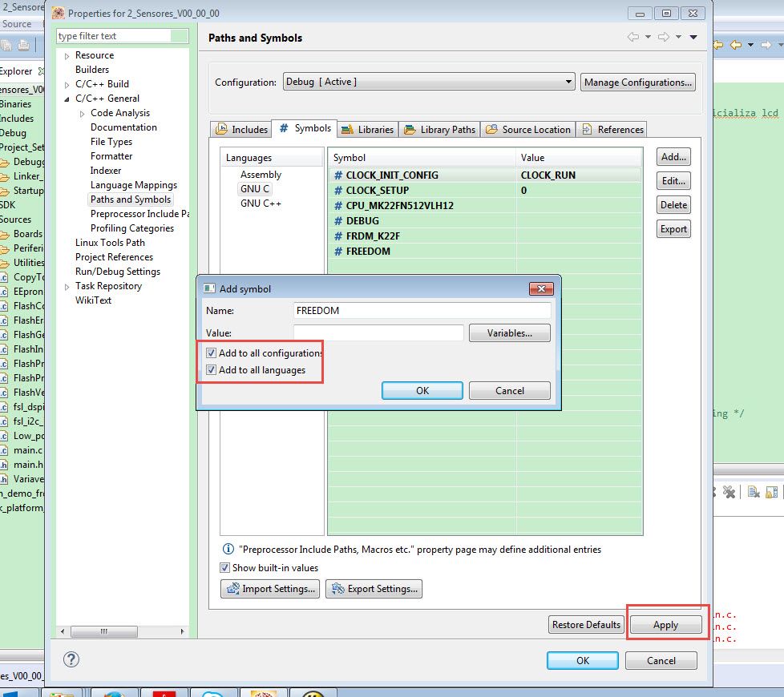The width and height of the screenshot is (784, 697).
Task: Select WikiText in the properties tree
Action: click(93, 300)
